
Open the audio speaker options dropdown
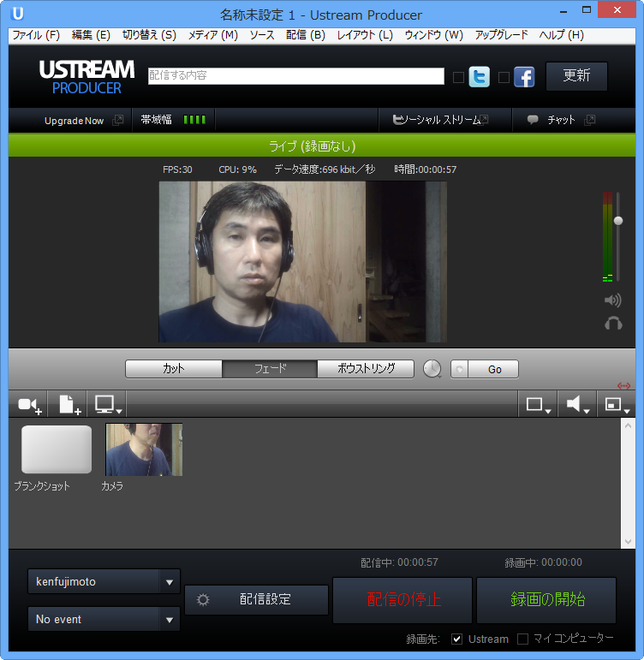[x=577, y=406]
